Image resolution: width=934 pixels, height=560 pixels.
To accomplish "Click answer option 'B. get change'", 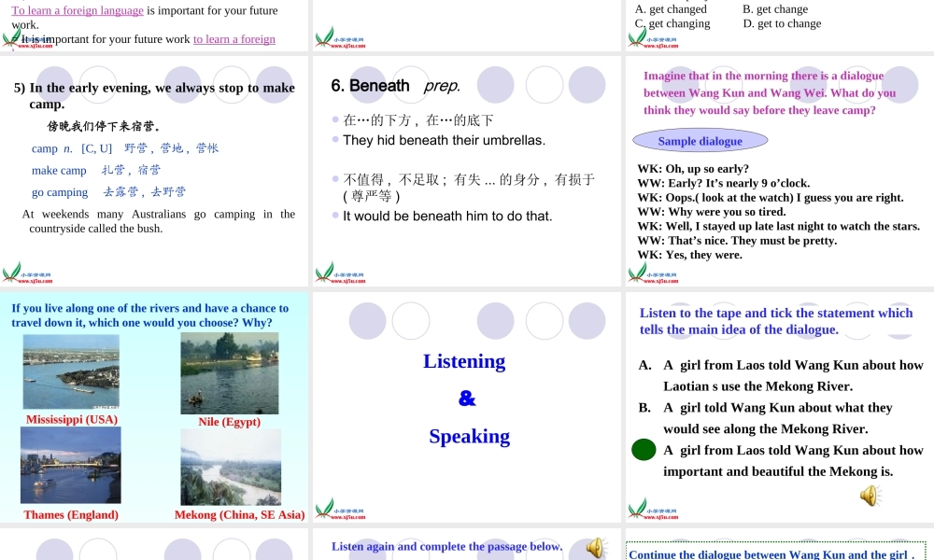I will 775,9.
